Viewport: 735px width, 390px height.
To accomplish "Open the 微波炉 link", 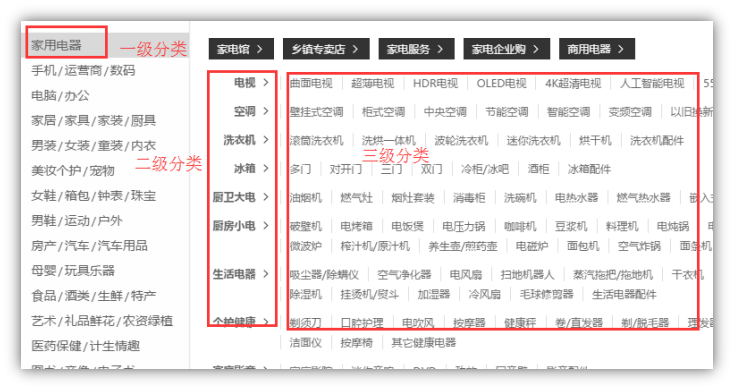I will (306, 246).
